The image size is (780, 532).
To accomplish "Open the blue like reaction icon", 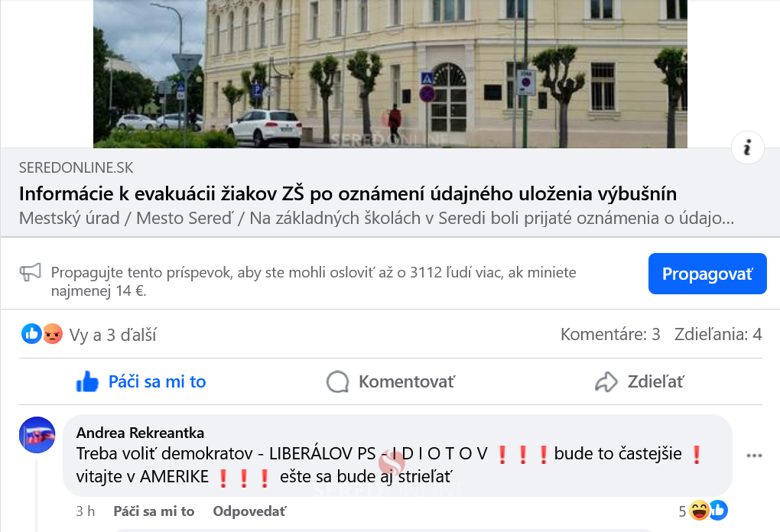I will coord(31,333).
